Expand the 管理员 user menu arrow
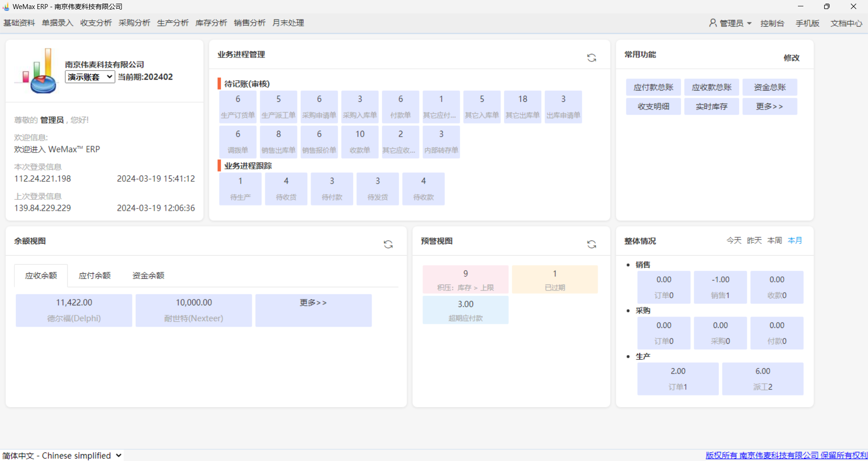This screenshot has height=461, width=868. (749, 24)
